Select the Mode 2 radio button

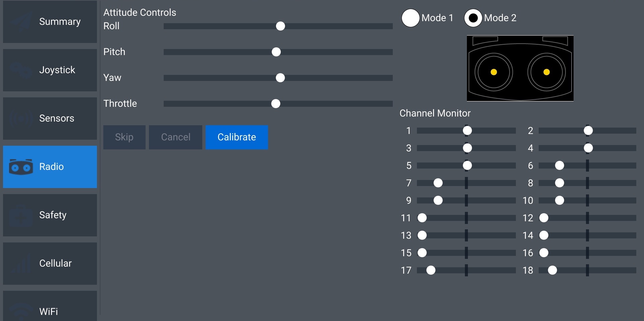pyautogui.click(x=473, y=18)
